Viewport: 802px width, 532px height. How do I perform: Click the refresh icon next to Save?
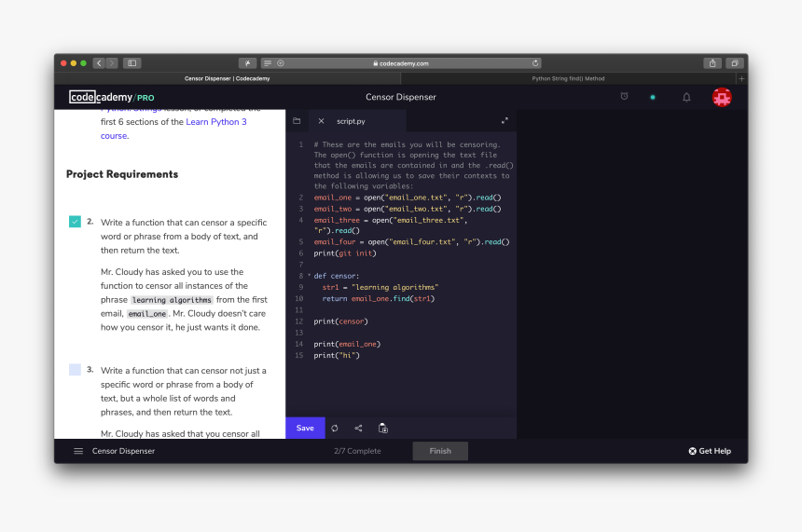click(x=335, y=429)
